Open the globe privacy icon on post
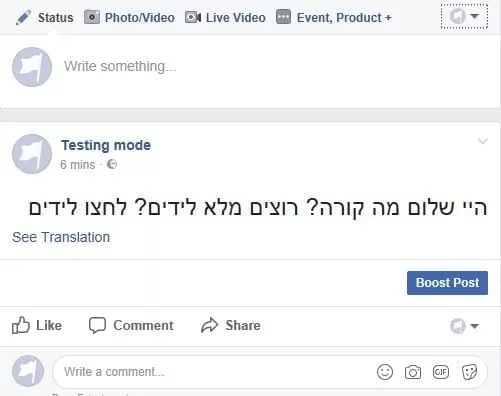 (x=112, y=164)
